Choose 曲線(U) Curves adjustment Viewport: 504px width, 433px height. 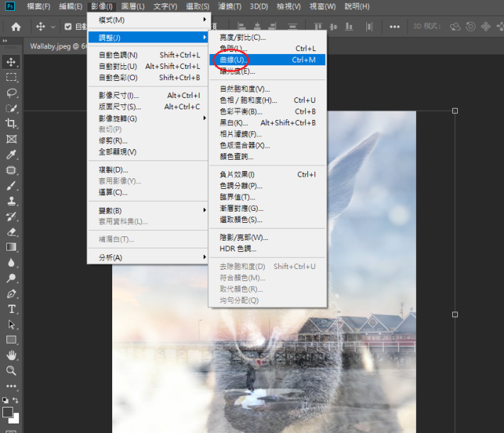pos(268,60)
